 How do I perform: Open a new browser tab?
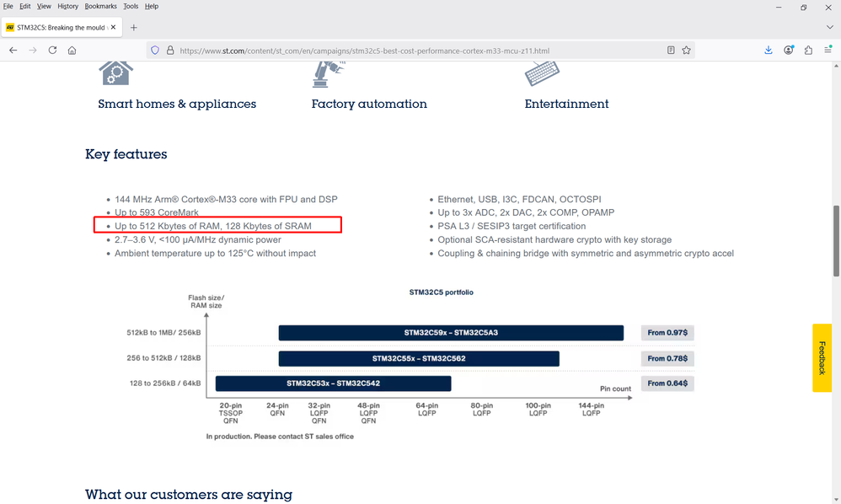(133, 27)
